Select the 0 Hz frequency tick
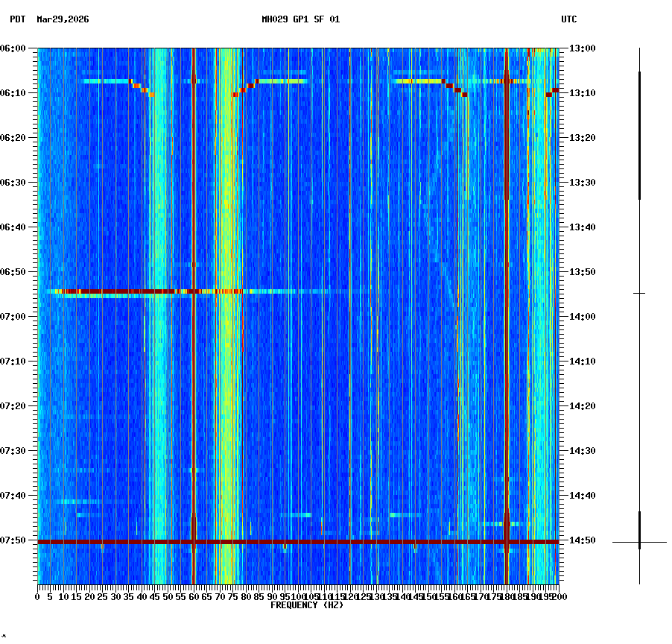 pyautogui.click(x=36, y=596)
